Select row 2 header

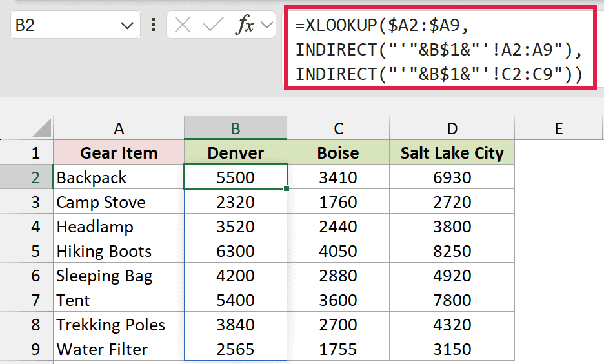coord(26,177)
